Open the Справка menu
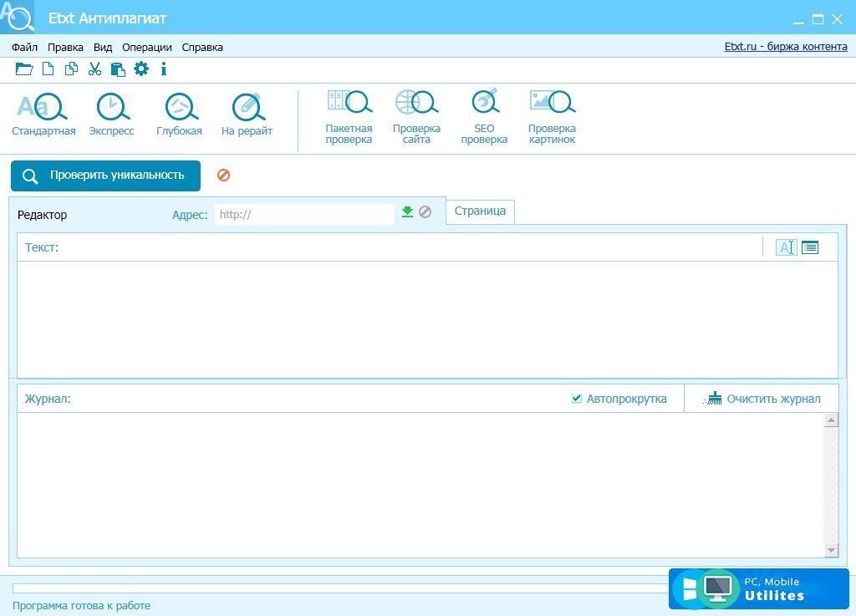This screenshot has height=616, width=856. pyautogui.click(x=202, y=48)
